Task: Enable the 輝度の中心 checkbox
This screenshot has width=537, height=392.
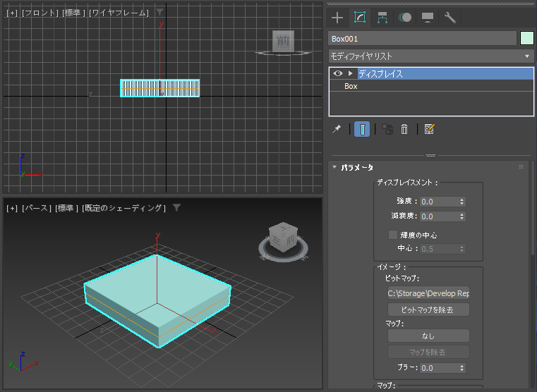Action: (x=393, y=235)
